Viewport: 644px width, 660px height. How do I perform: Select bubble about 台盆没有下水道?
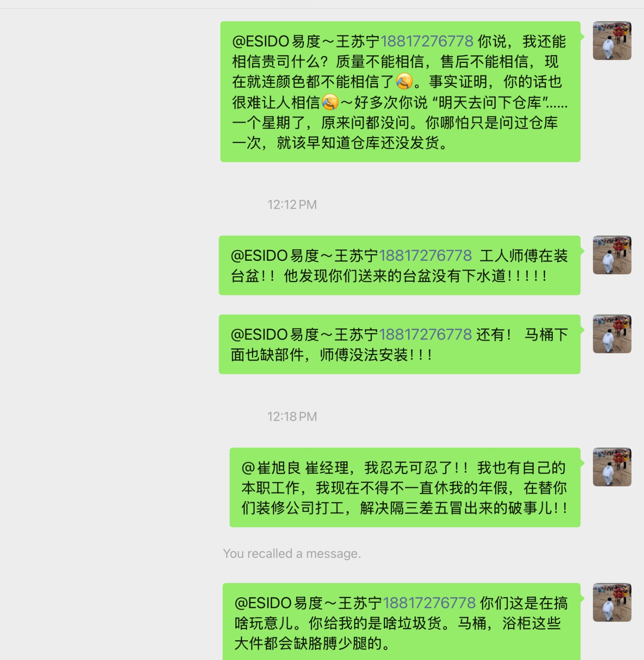point(400,265)
